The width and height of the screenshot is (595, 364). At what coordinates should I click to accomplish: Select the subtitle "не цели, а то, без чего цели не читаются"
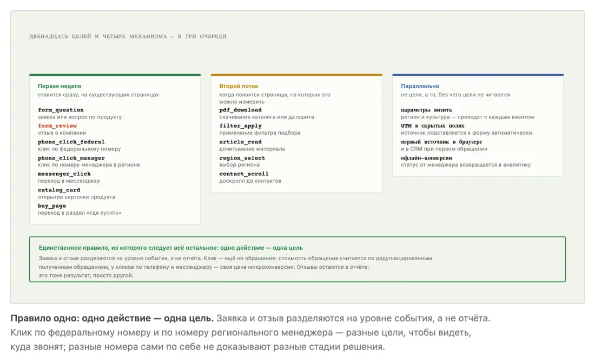455,95
